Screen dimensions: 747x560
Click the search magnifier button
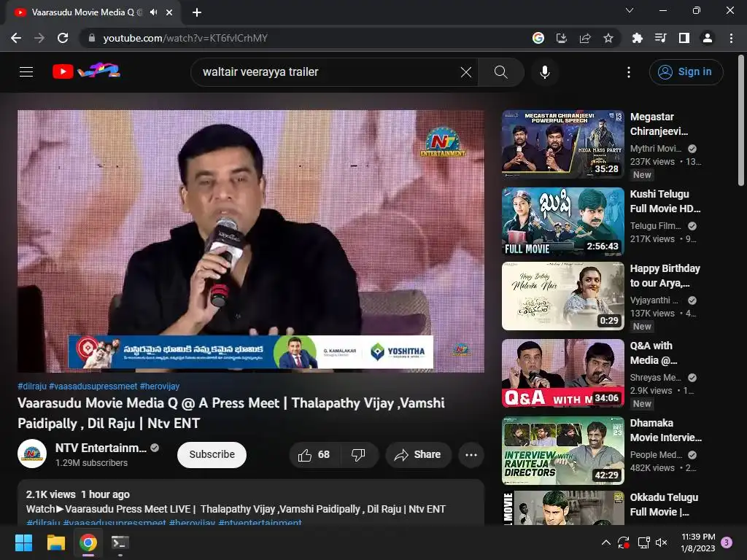500,72
